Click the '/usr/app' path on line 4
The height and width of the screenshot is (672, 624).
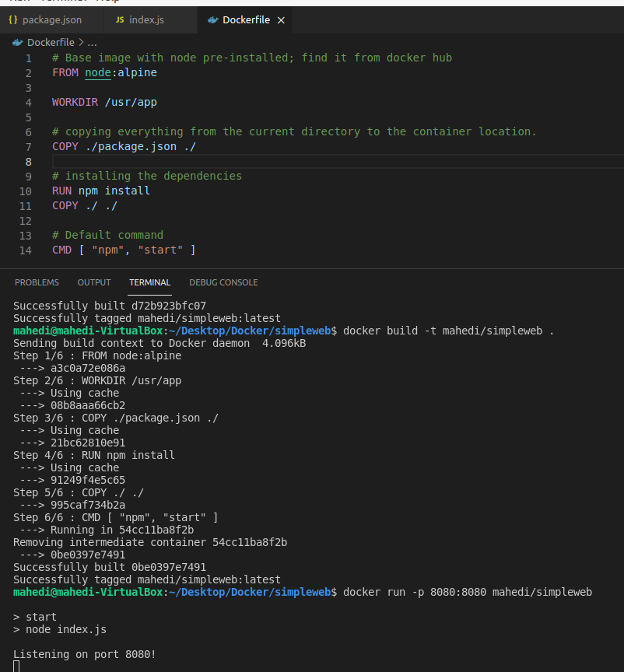tap(131, 102)
